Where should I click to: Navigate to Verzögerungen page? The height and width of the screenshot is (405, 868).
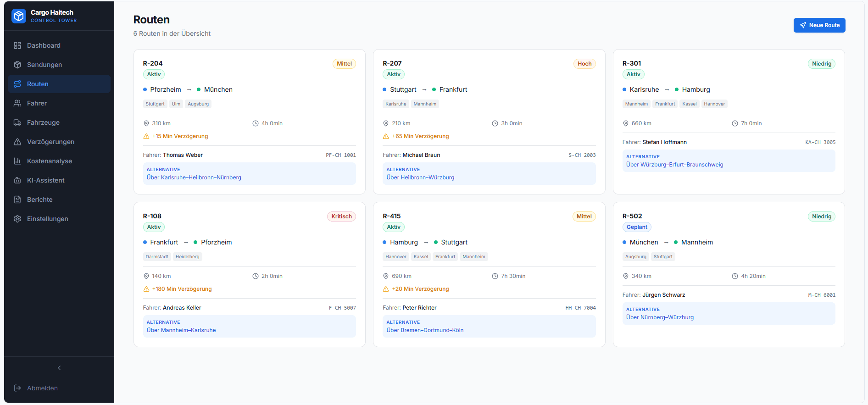point(59,142)
